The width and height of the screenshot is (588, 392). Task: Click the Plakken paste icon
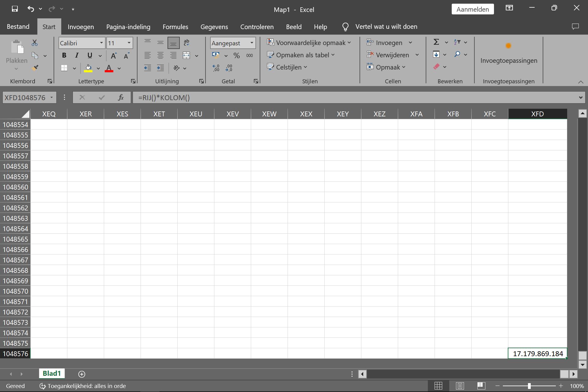17,47
